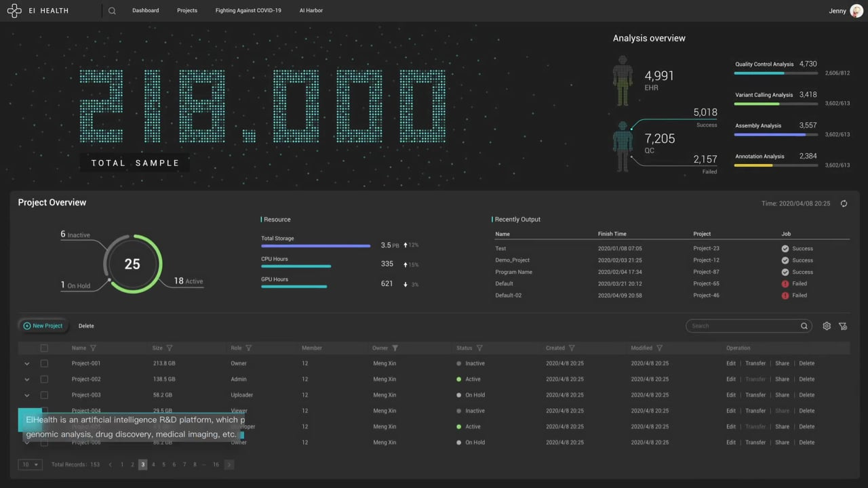Image resolution: width=868 pixels, height=488 pixels.
Task: Open search via magnifier icon in top bar
Action: [x=112, y=11]
